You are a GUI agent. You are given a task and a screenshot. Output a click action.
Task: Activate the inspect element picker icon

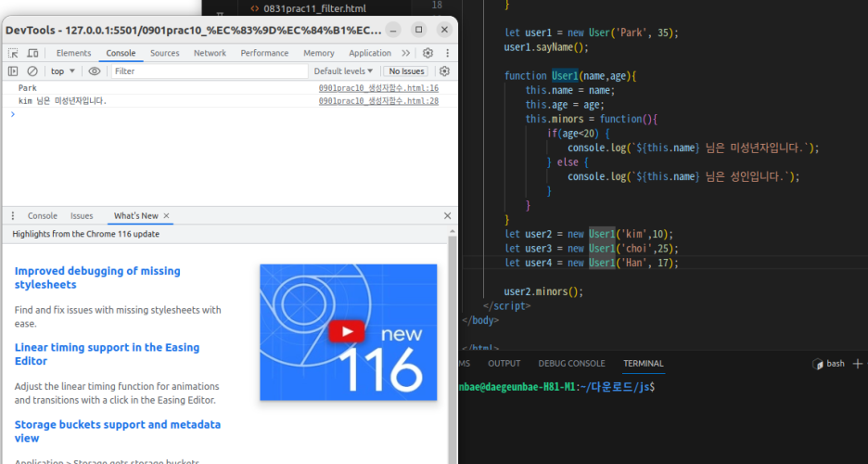[x=13, y=53]
